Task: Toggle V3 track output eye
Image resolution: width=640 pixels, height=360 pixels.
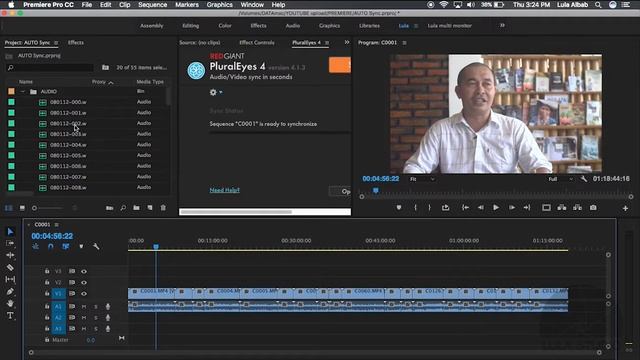Action: click(x=84, y=271)
